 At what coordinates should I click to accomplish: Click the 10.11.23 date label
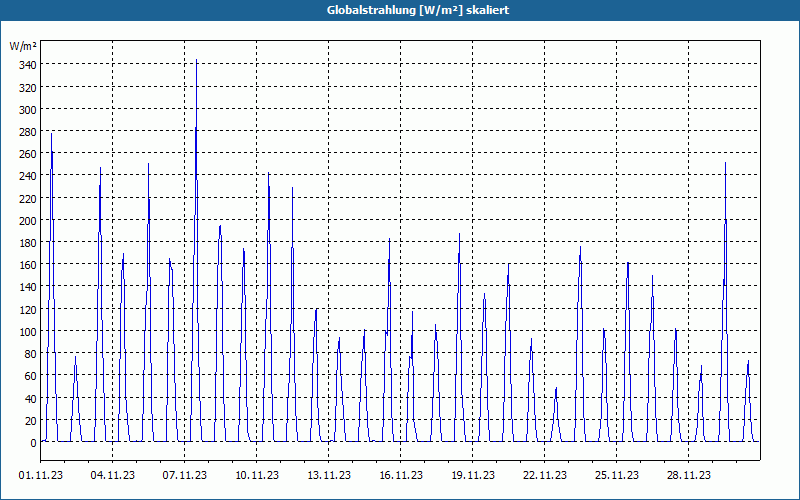pyautogui.click(x=257, y=476)
